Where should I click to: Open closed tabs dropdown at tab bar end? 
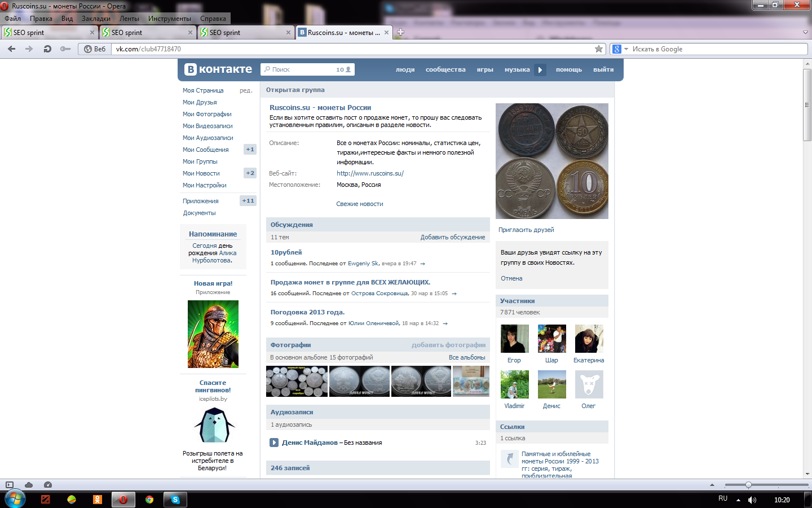[805, 32]
